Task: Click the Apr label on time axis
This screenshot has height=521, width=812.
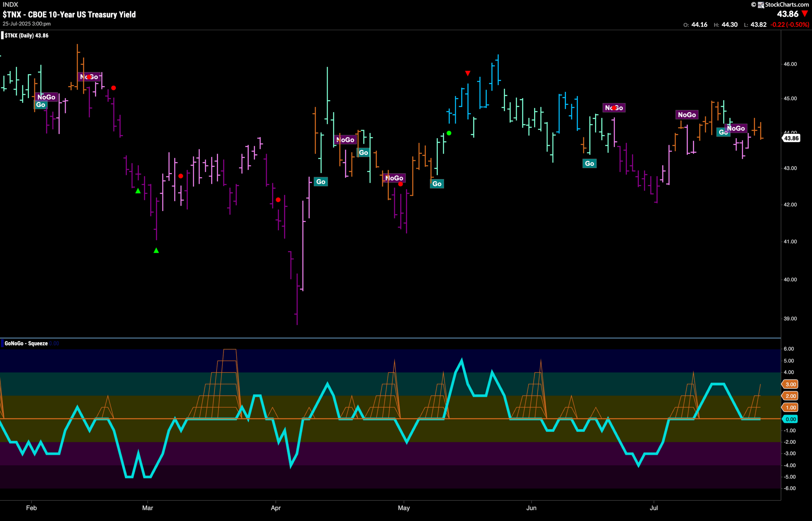Action: point(276,508)
